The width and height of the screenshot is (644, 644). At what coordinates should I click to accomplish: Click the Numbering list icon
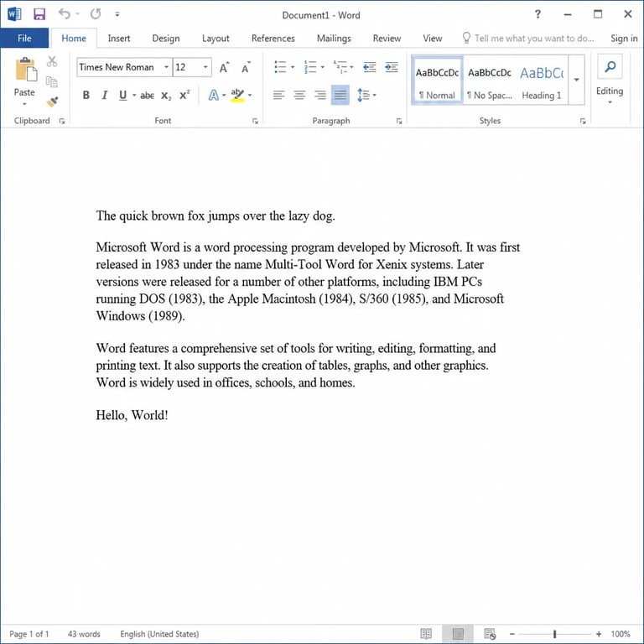pyautogui.click(x=310, y=67)
